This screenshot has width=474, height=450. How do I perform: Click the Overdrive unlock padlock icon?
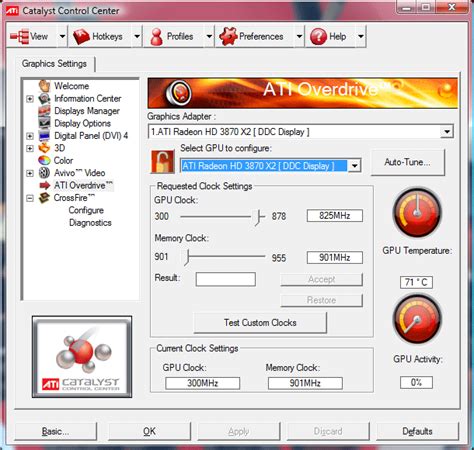tap(163, 162)
